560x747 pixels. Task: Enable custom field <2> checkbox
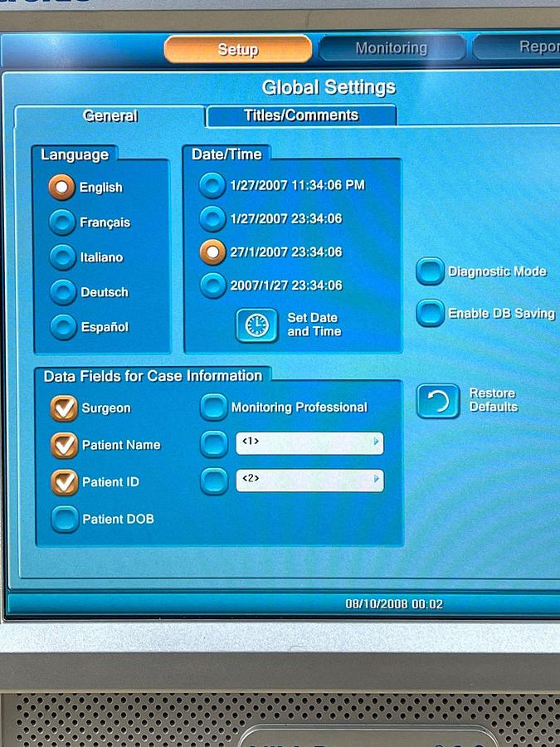(214, 481)
